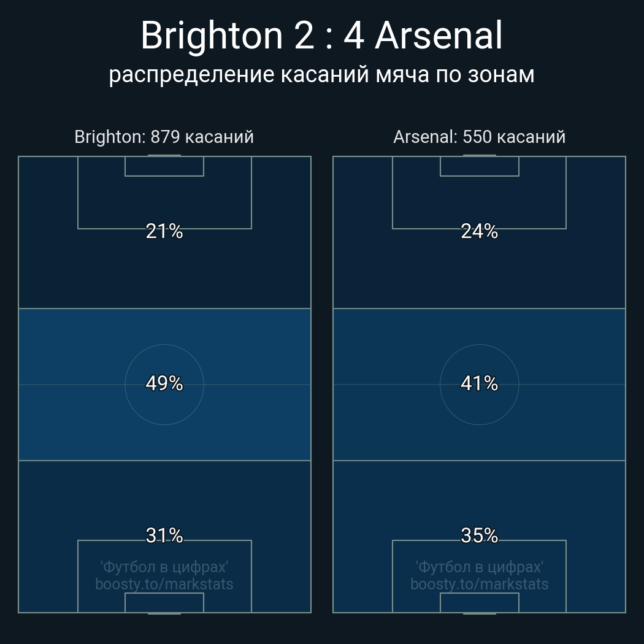The width and height of the screenshot is (644, 644).
Task: Click the top goal on Brighton's pitch
Action: 164,156
